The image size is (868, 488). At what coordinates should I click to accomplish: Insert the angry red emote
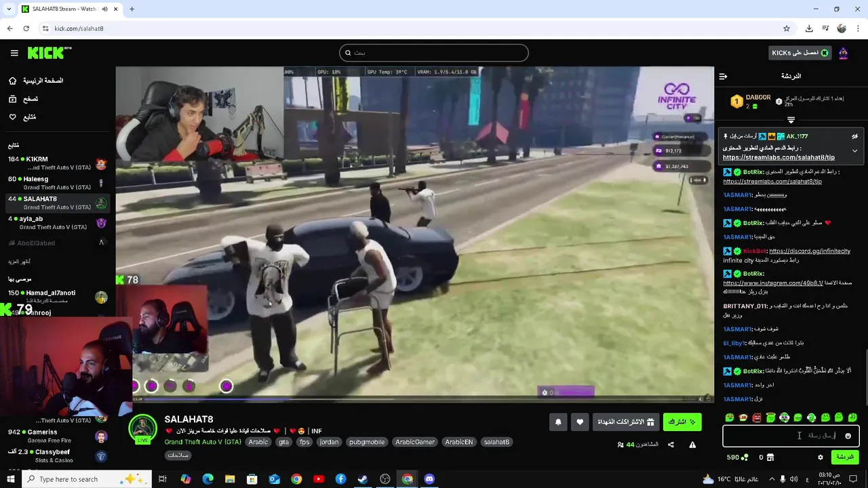757,418
